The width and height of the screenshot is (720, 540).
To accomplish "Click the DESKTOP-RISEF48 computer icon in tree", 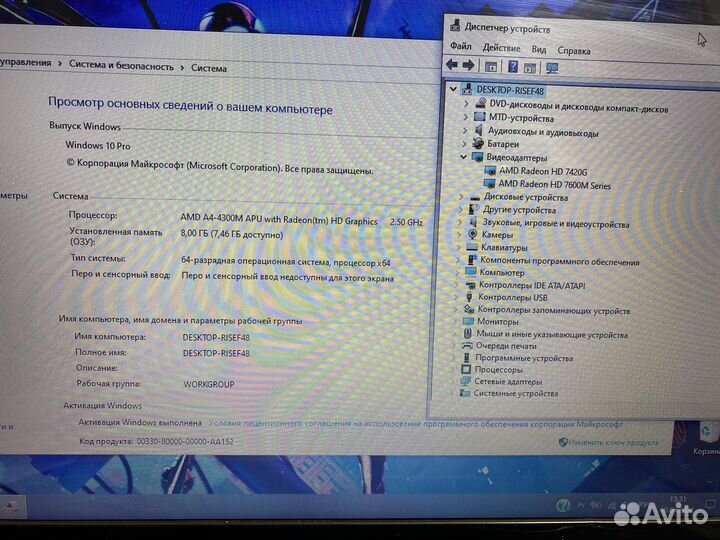I will coord(467,89).
